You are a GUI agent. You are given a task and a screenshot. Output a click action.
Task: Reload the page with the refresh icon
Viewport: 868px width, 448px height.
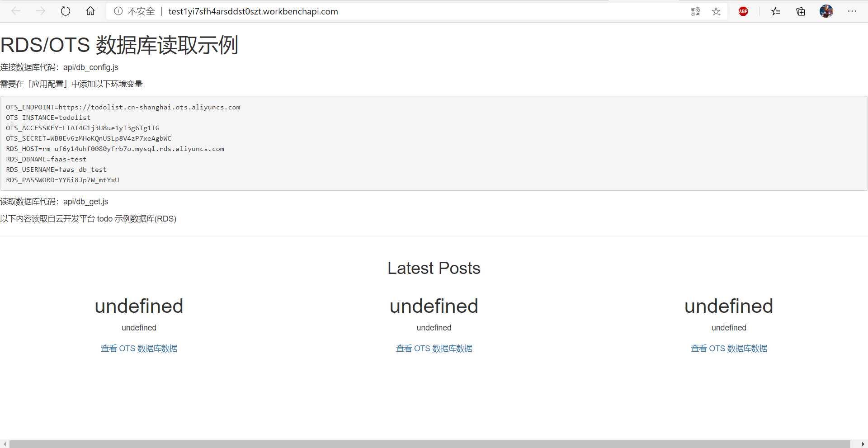66,11
